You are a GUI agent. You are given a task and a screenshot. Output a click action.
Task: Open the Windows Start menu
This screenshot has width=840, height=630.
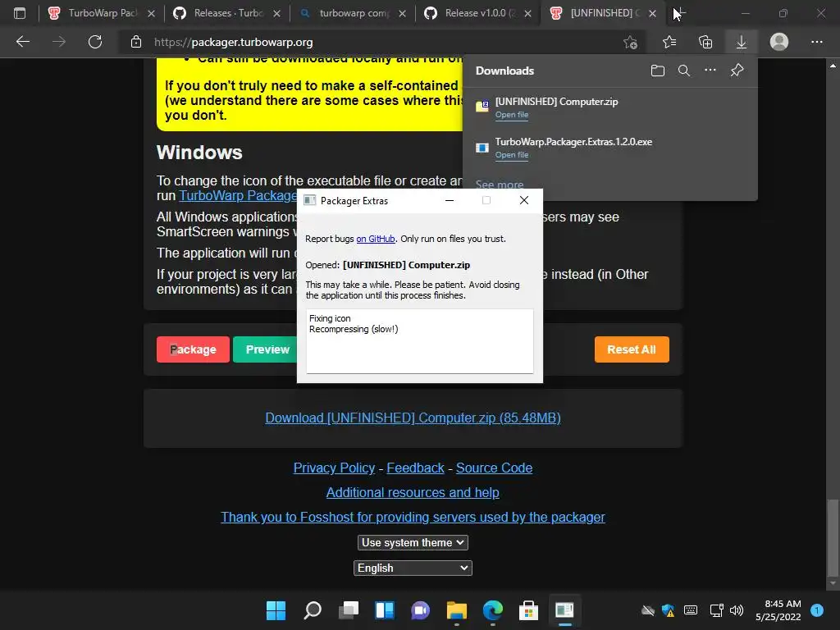(x=276, y=610)
